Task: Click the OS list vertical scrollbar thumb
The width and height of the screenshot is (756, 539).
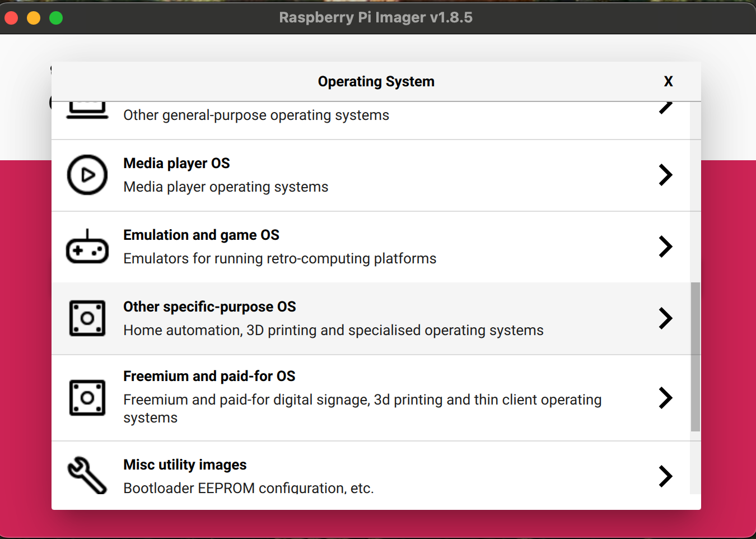Action: point(696,357)
